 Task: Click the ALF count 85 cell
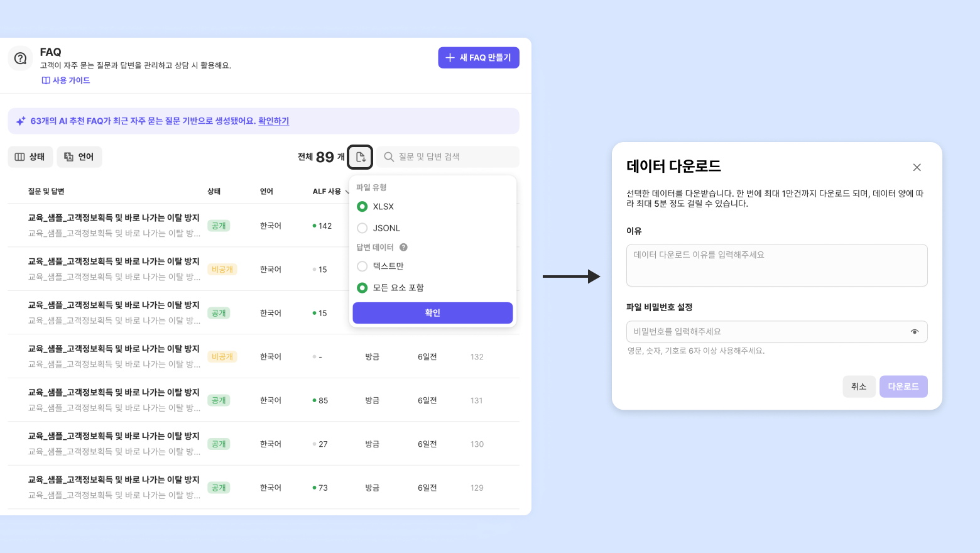coord(320,400)
